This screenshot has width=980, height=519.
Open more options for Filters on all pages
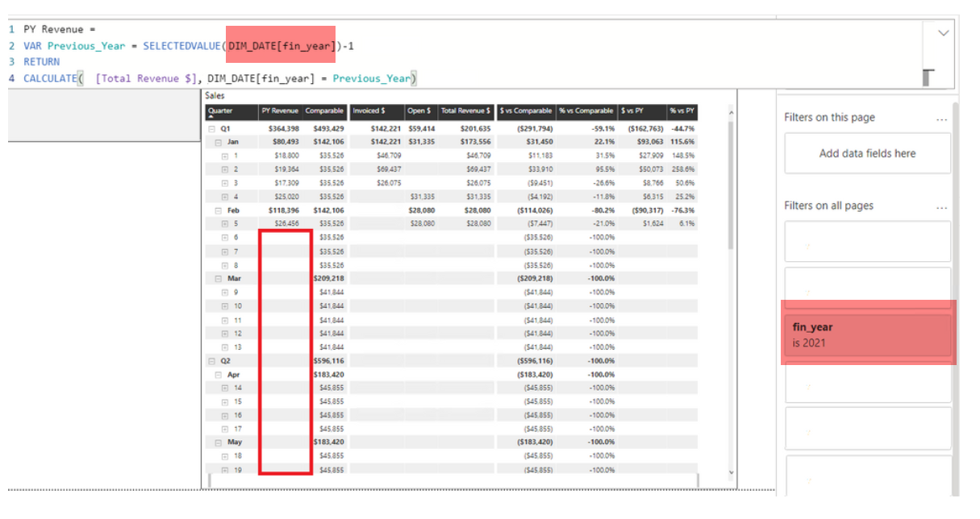click(x=941, y=208)
